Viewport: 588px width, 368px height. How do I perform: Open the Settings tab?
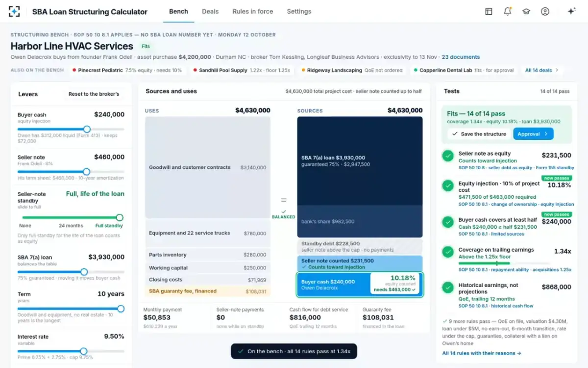click(x=299, y=11)
